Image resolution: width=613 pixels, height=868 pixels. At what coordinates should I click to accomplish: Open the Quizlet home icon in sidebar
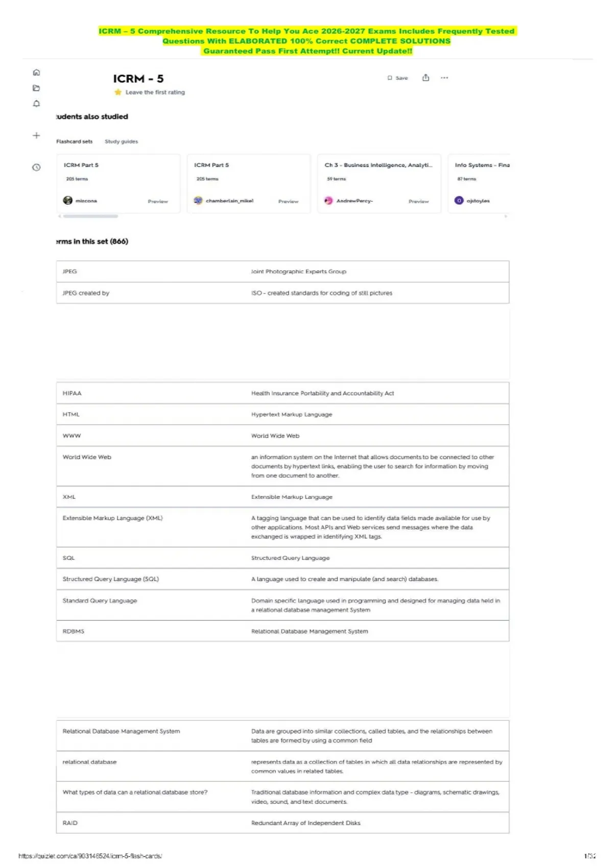pyautogui.click(x=36, y=73)
